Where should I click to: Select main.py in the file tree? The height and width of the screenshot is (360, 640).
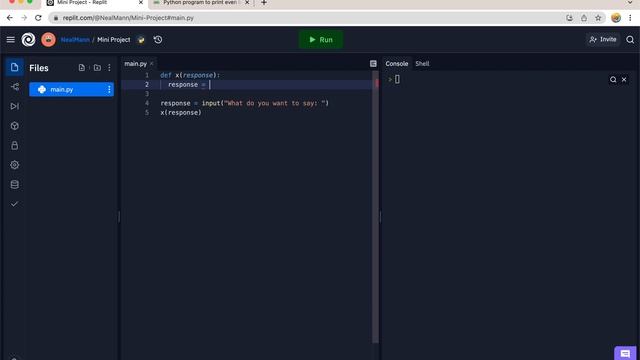point(71,89)
